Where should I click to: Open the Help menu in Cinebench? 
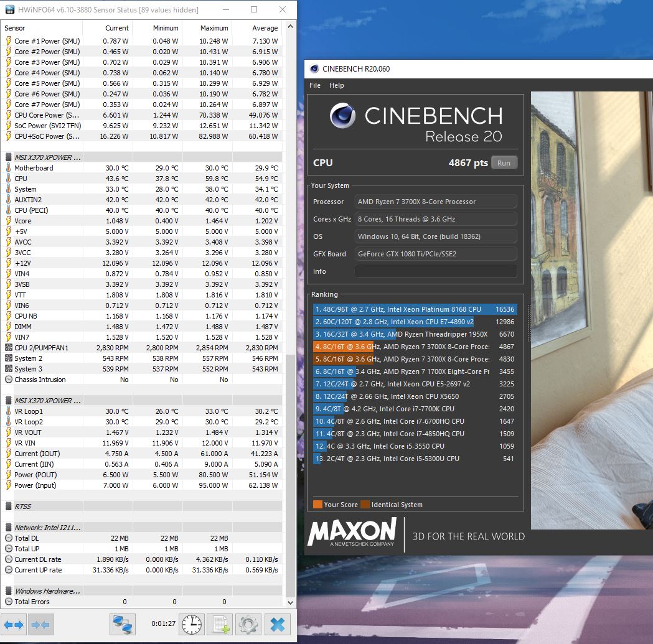(x=337, y=85)
